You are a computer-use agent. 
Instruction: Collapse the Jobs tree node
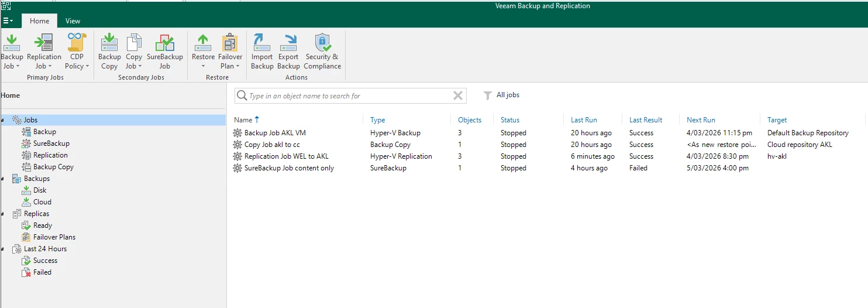click(4, 120)
